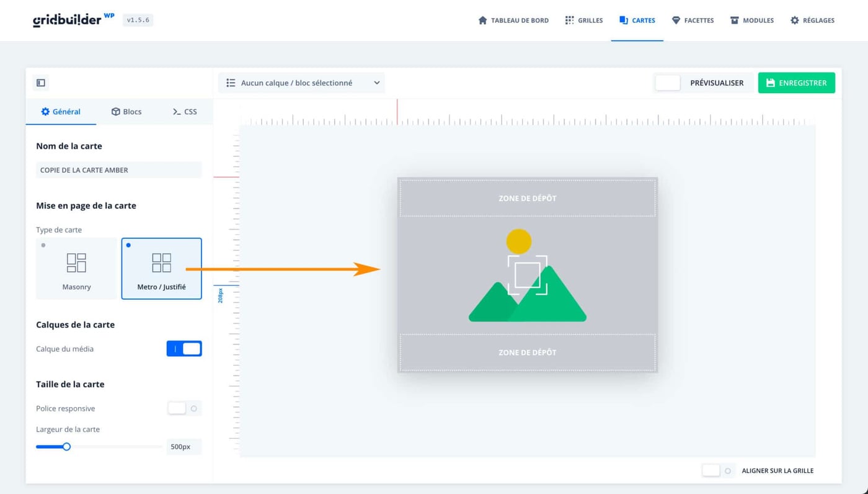
Task: Open the Facettes section
Action: click(693, 20)
